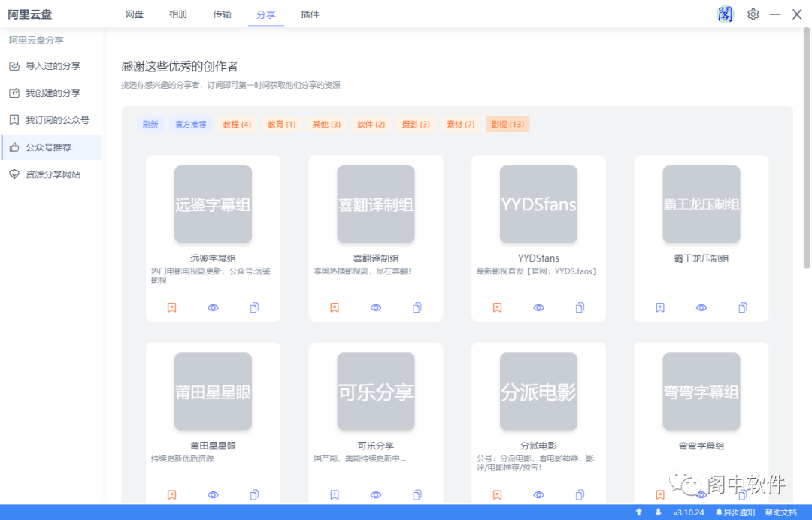Open 帮助文档 link
This screenshot has width=812, height=520.
click(781, 512)
